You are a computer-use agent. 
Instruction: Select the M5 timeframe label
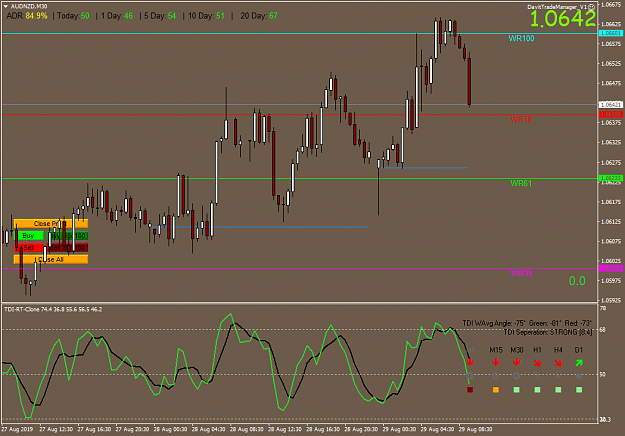[x=470, y=350]
